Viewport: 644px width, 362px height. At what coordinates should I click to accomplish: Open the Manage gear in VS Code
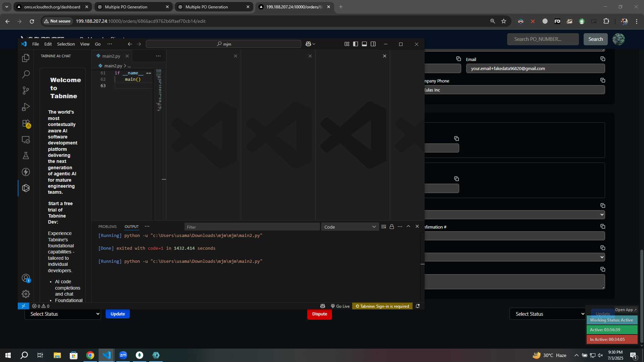26,294
